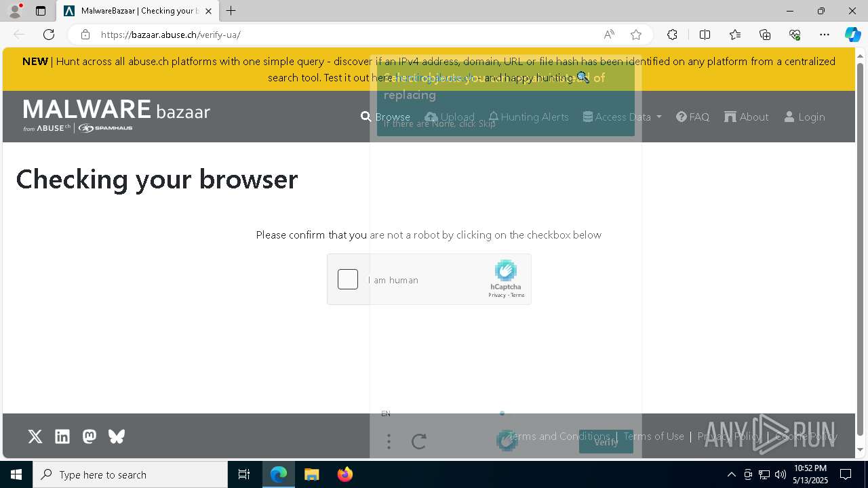The width and height of the screenshot is (868, 488).
Task: Open the Bluesky butterfly link
Action: 117,436
